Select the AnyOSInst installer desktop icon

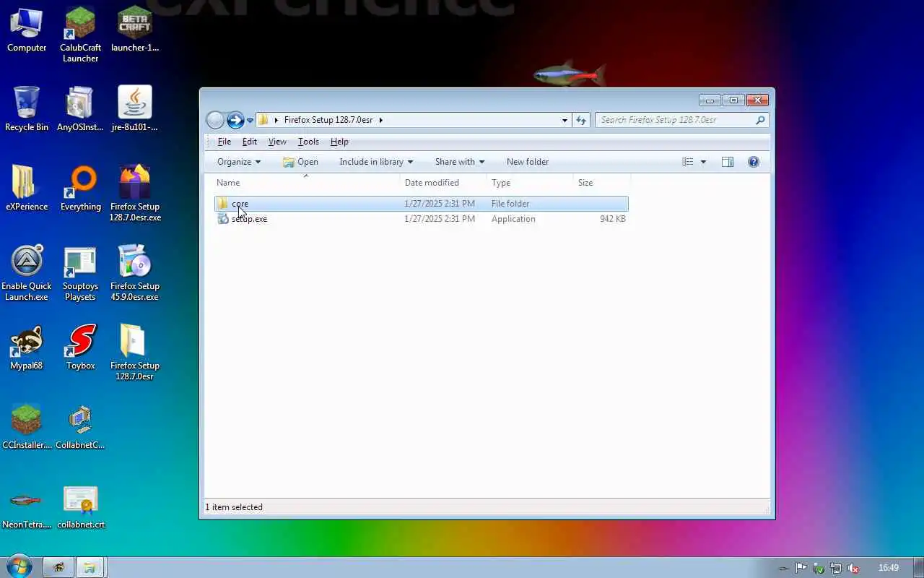[x=80, y=110]
